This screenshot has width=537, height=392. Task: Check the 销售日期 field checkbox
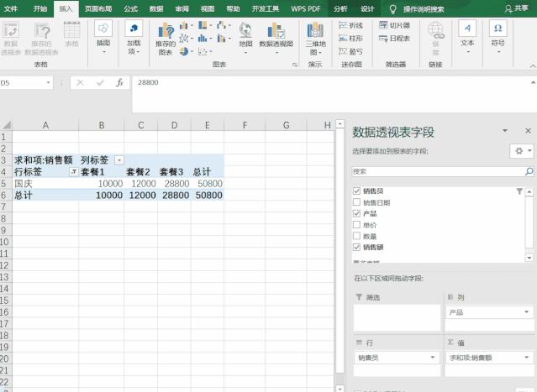point(356,202)
